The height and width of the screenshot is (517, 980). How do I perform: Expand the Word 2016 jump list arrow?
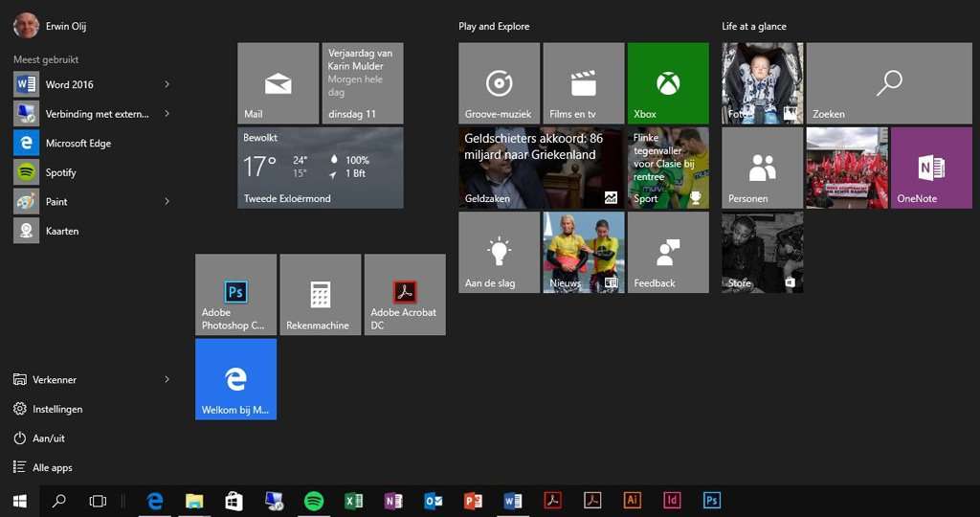[167, 84]
